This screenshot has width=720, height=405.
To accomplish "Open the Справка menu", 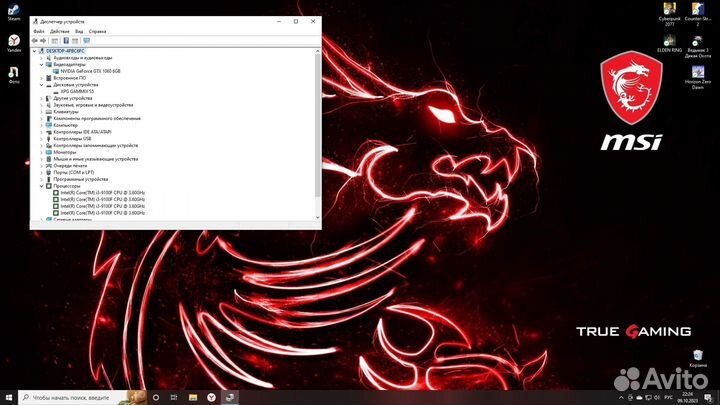I will [97, 31].
